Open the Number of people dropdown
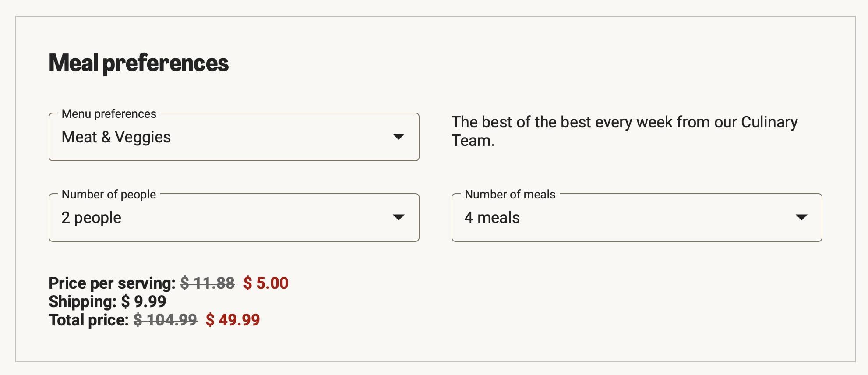The image size is (868, 375). pos(234,218)
